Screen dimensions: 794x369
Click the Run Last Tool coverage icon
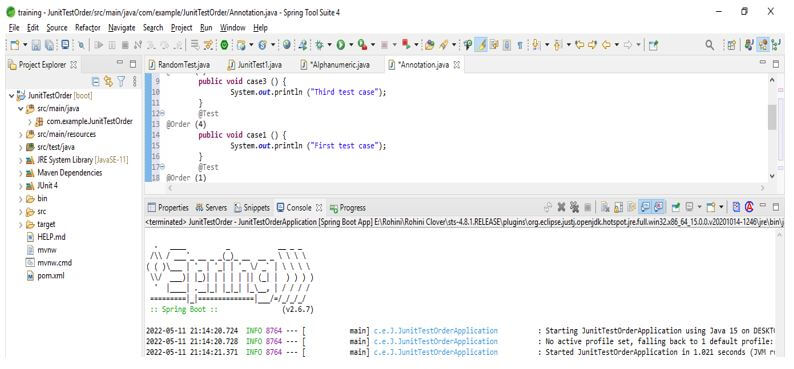tap(362, 45)
